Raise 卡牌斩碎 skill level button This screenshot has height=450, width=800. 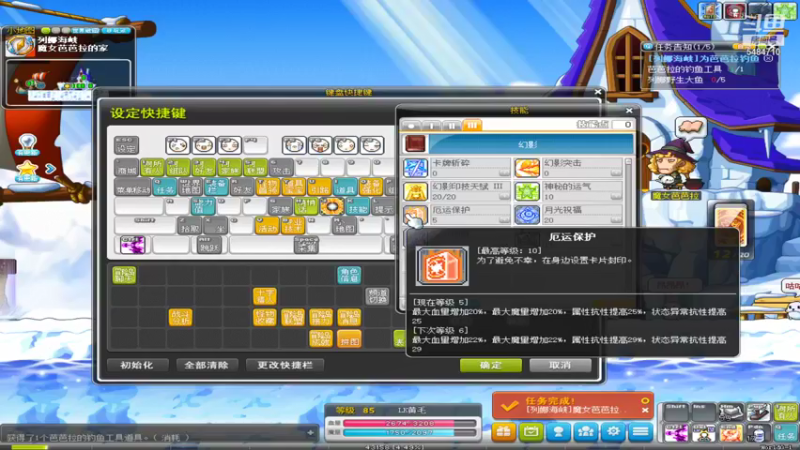504,173
